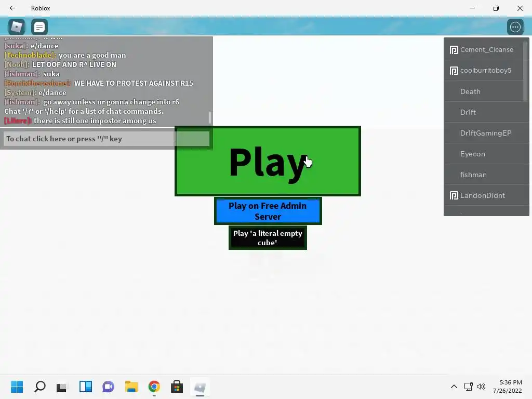532x399 pixels.
Task: Open Windows taskbar search
Action: tap(39, 387)
